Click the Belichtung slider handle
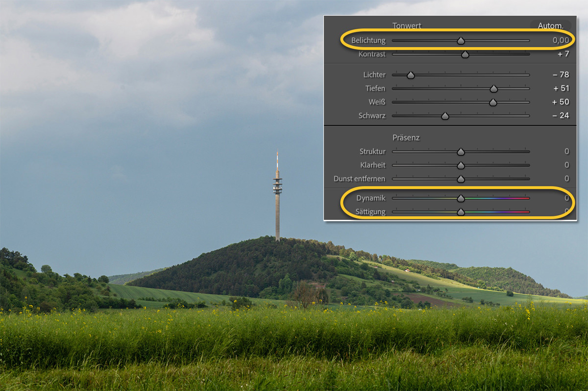This screenshot has height=391, width=588. tap(461, 41)
